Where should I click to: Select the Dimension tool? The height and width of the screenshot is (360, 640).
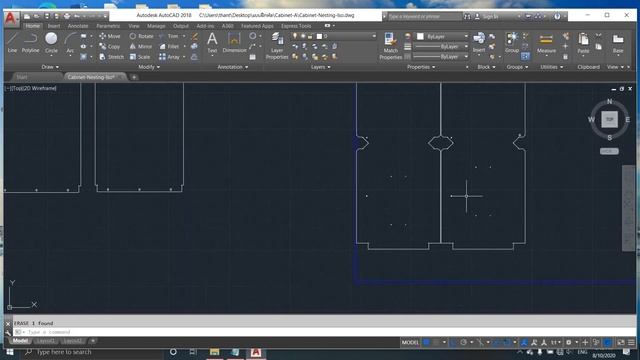pos(234,42)
